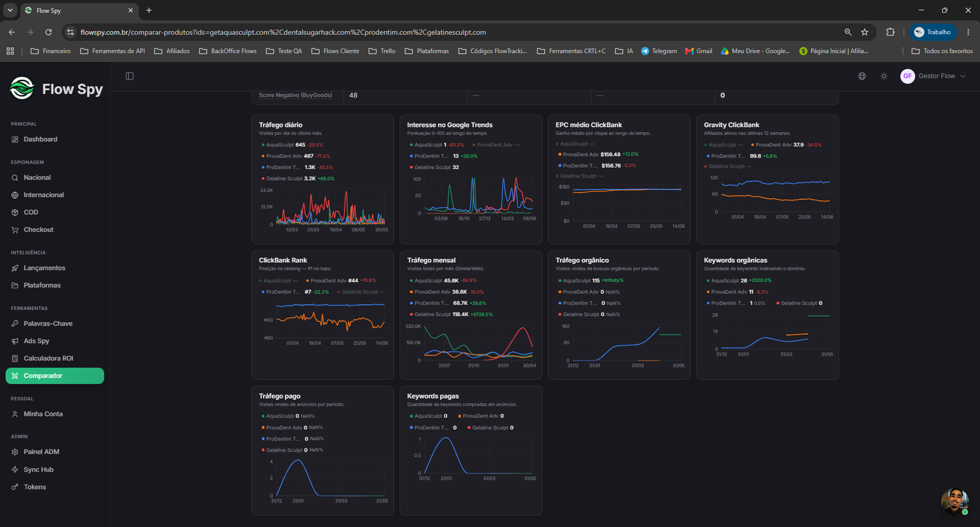Open the support chat avatar bubble
Viewport: 980px width, 527px height.
tap(954, 501)
